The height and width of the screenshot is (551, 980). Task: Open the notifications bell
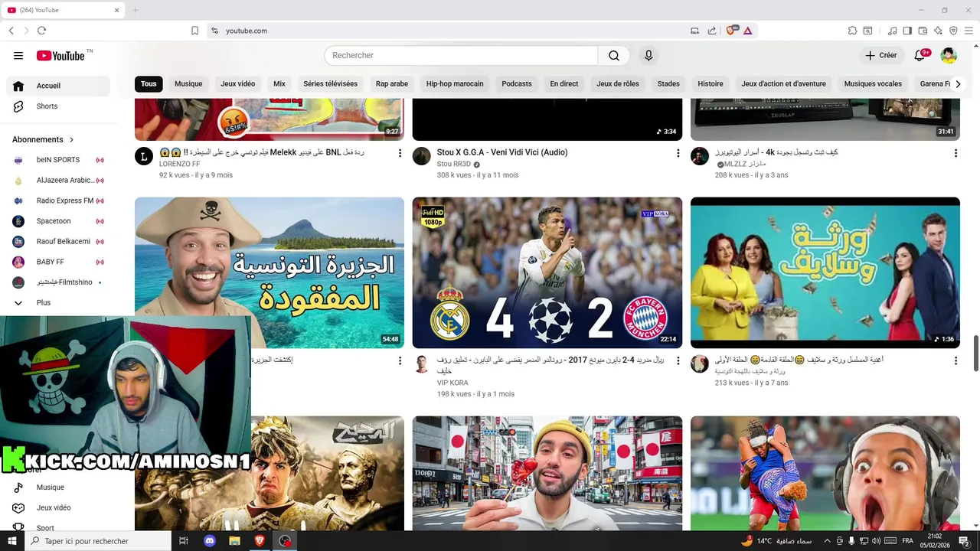(x=921, y=55)
